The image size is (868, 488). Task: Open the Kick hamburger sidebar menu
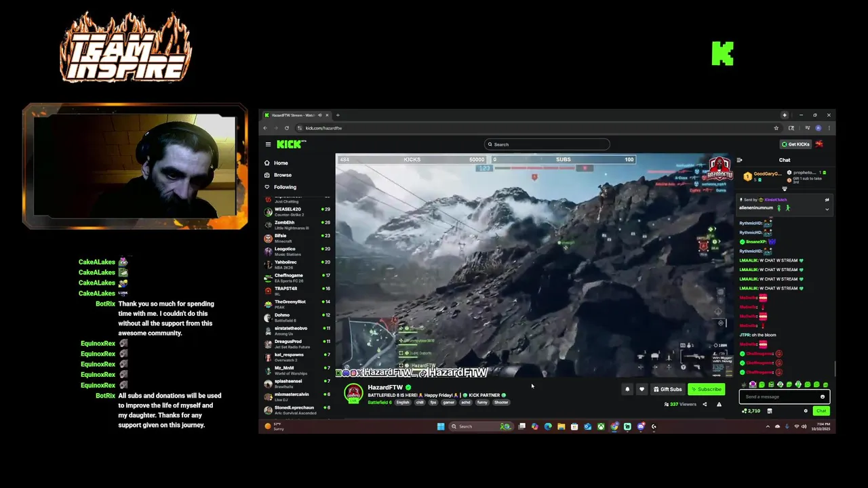click(268, 144)
